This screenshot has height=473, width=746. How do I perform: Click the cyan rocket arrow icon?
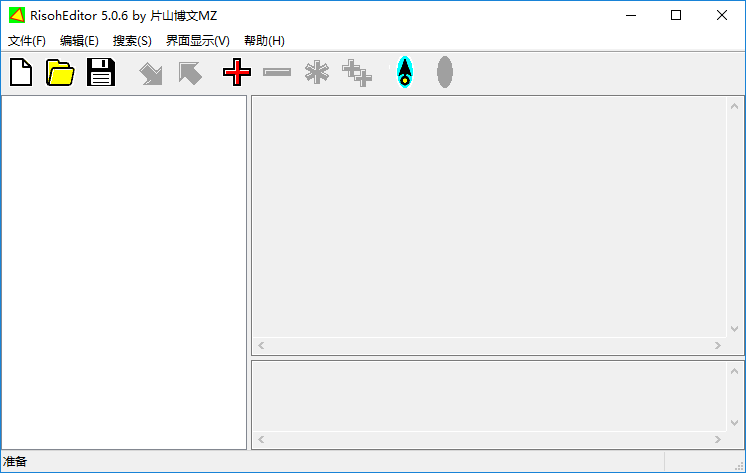tap(405, 72)
